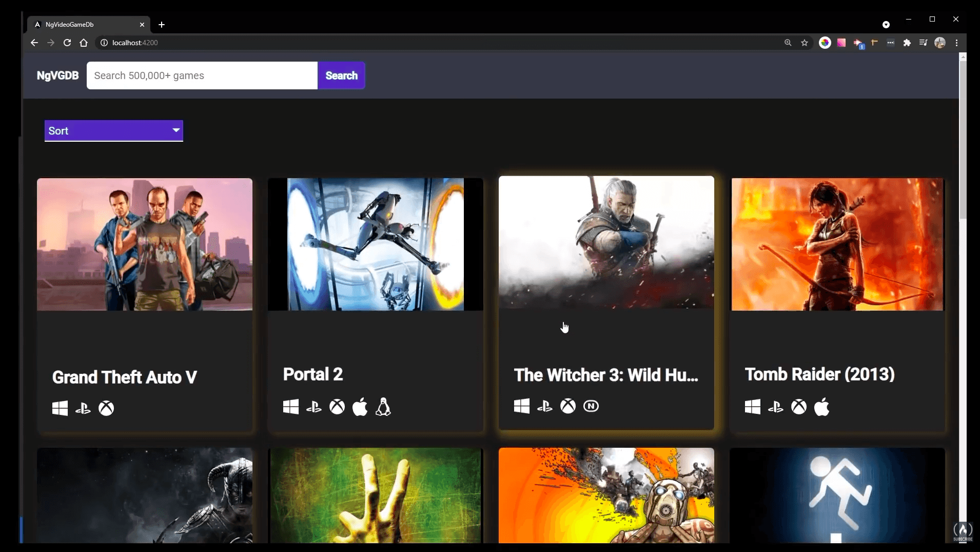This screenshot has height=552, width=980.
Task: Open the browser profile avatar
Action: point(940,43)
